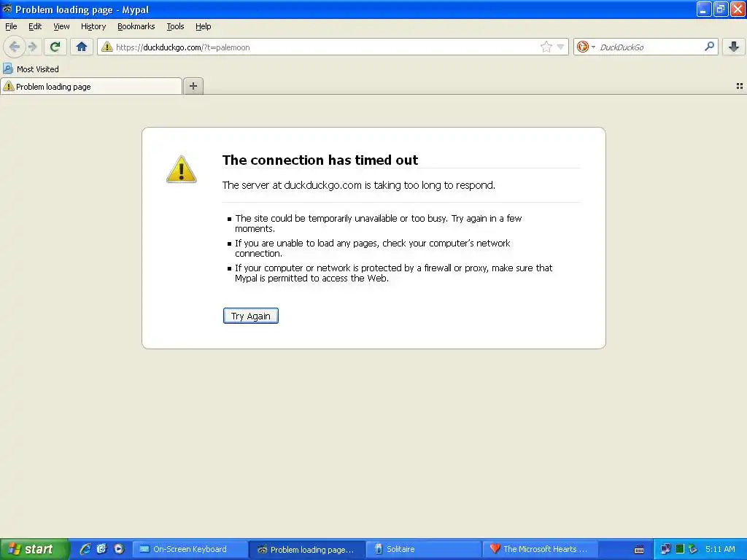Screen dimensions: 747x560
Task: Go forward with the forward arrow
Action: (x=33, y=47)
